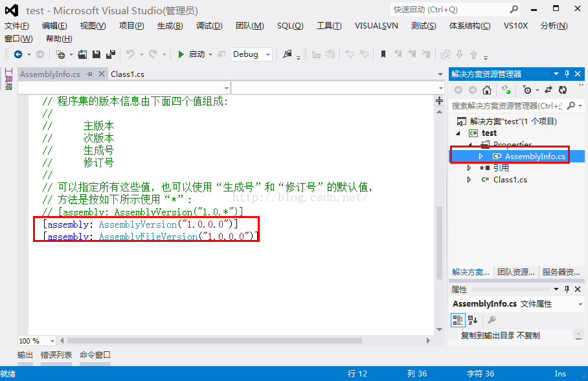
Task: Toggle pin on the AssemblyInfo.cs tab
Action: (x=89, y=74)
